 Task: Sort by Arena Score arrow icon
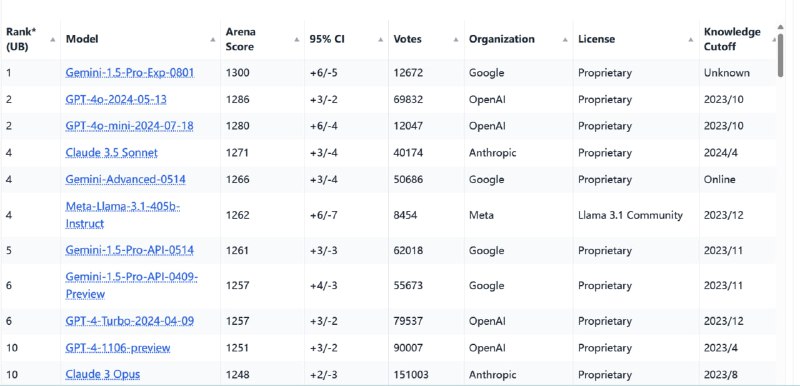click(296, 40)
